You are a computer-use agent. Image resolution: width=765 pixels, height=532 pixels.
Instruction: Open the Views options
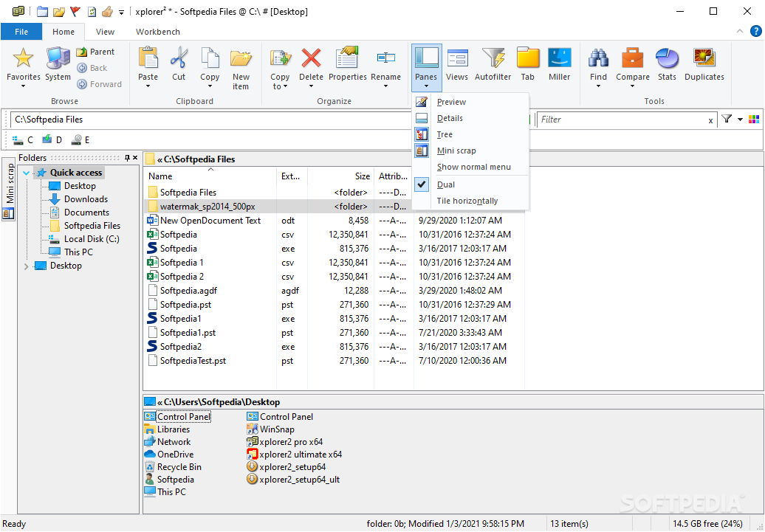(456, 63)
